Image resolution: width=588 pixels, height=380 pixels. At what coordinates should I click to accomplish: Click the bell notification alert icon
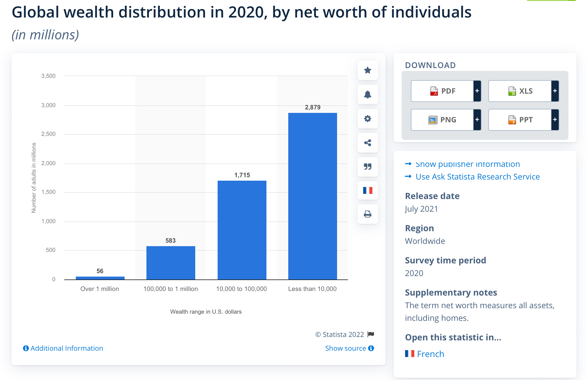pos(367,94)
